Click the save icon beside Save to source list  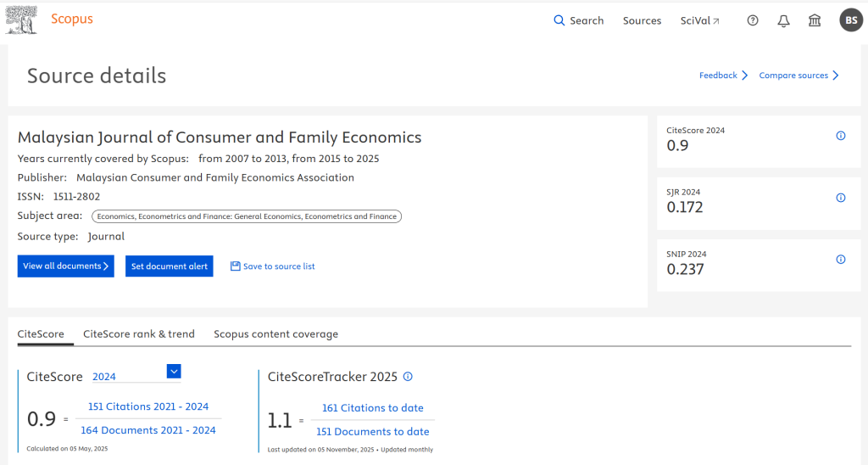(236, 266)
